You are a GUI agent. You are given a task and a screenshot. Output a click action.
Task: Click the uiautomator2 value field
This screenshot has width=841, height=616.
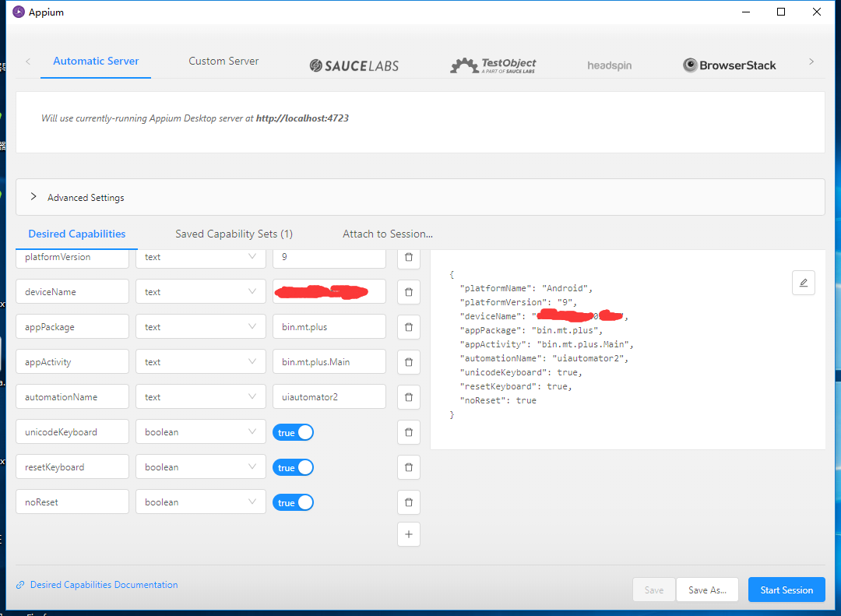click(329, 397)
